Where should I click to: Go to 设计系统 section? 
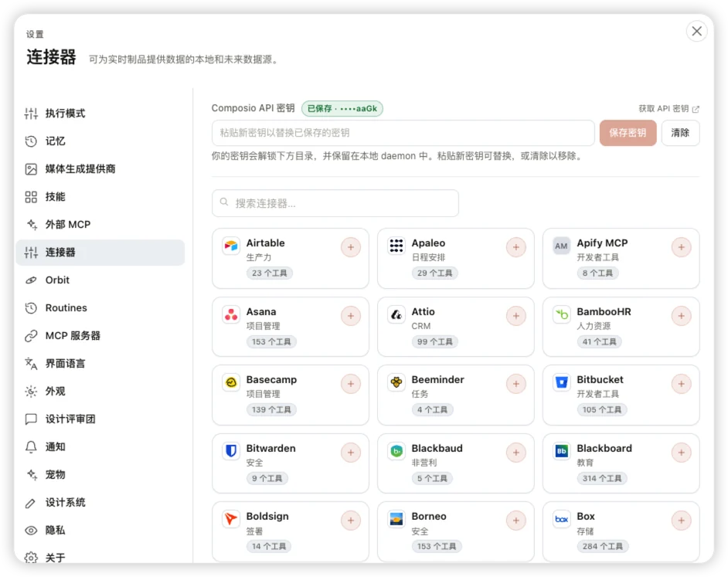coord(100,502)
